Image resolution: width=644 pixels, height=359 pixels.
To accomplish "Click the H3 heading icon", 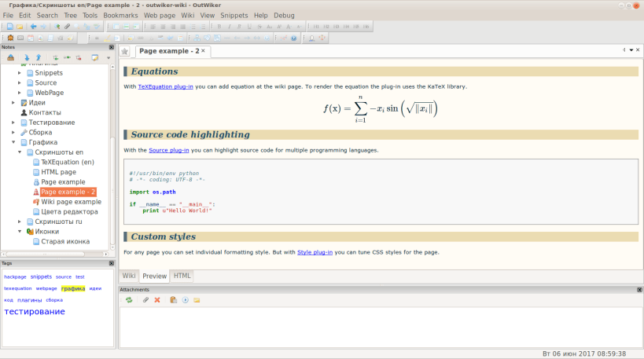I will (x=336, y=27).
